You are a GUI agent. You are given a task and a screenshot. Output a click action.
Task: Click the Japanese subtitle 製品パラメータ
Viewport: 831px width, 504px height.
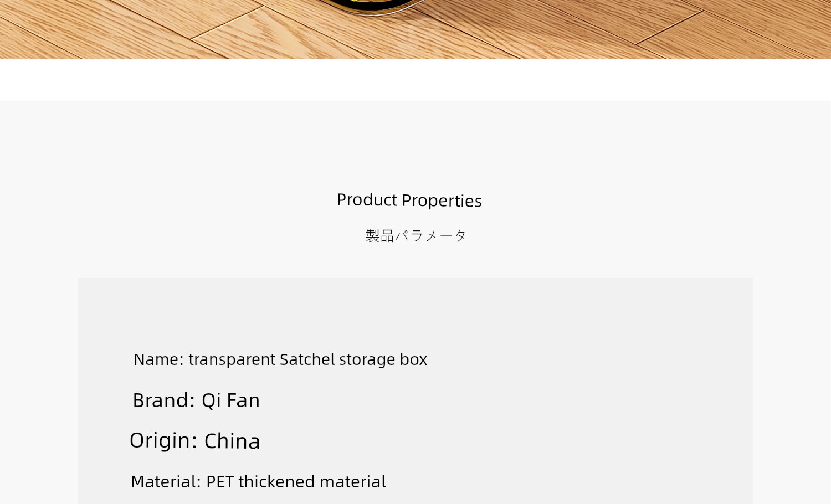416,236
